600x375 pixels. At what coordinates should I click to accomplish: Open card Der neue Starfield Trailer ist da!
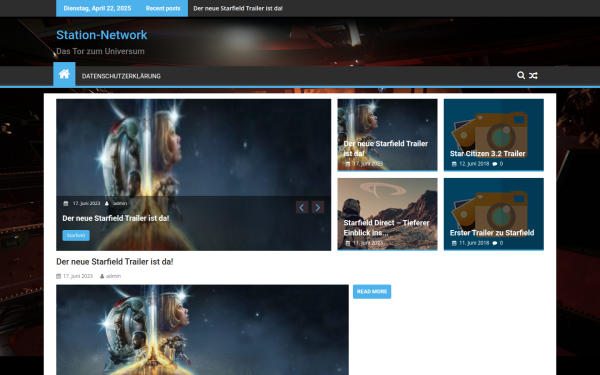(387, 135)
